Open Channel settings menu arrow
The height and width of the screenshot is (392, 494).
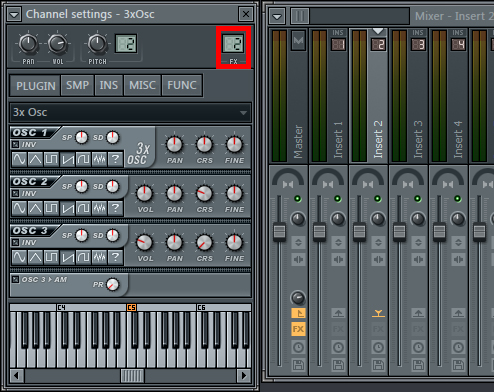14,14
